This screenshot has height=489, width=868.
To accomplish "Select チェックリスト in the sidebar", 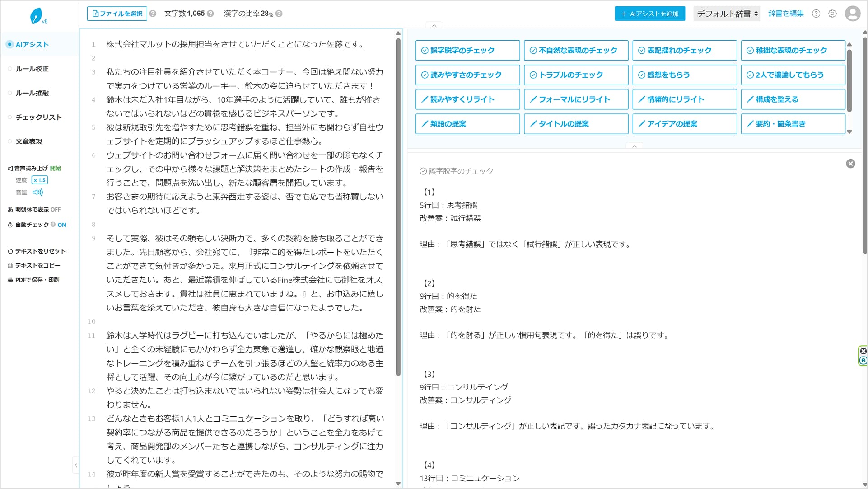I will (x=38, y=117).
